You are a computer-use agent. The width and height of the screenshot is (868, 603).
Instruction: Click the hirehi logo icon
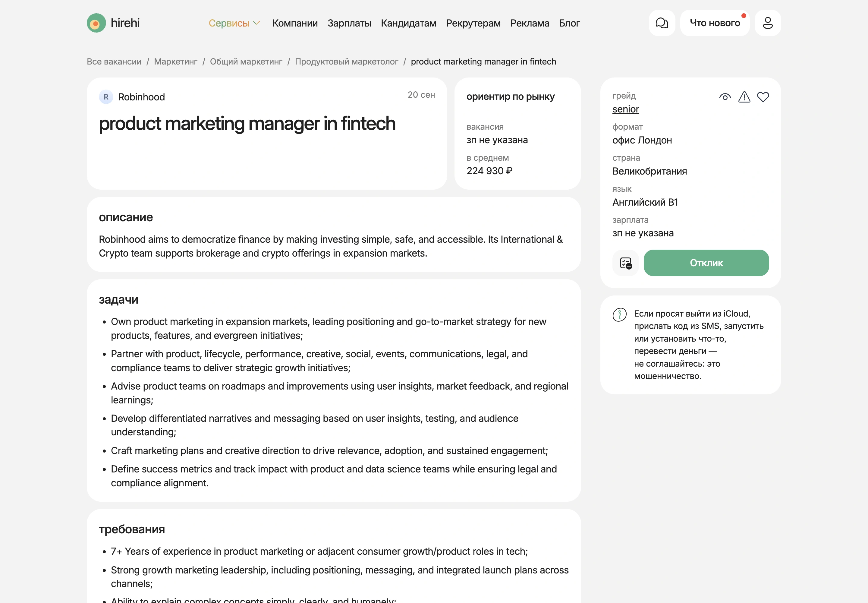pos(96,23)
